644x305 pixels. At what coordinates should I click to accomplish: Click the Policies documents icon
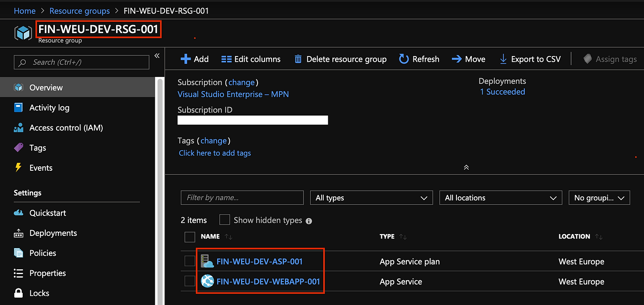[18, 253]
